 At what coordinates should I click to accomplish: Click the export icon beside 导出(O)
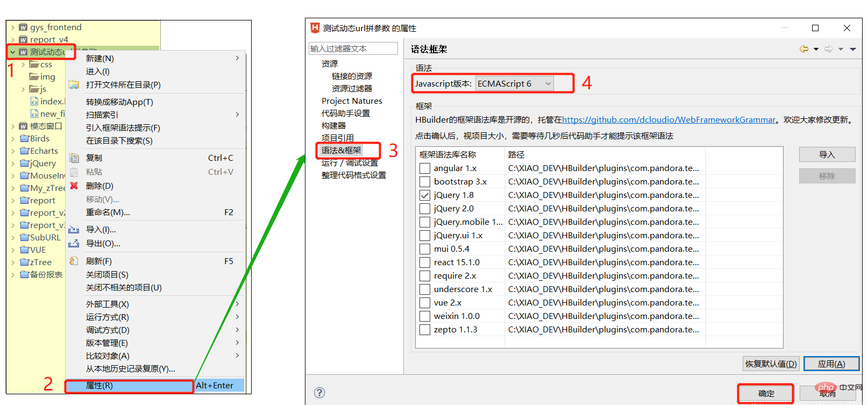pyautogui.click(x=74, y=244)
